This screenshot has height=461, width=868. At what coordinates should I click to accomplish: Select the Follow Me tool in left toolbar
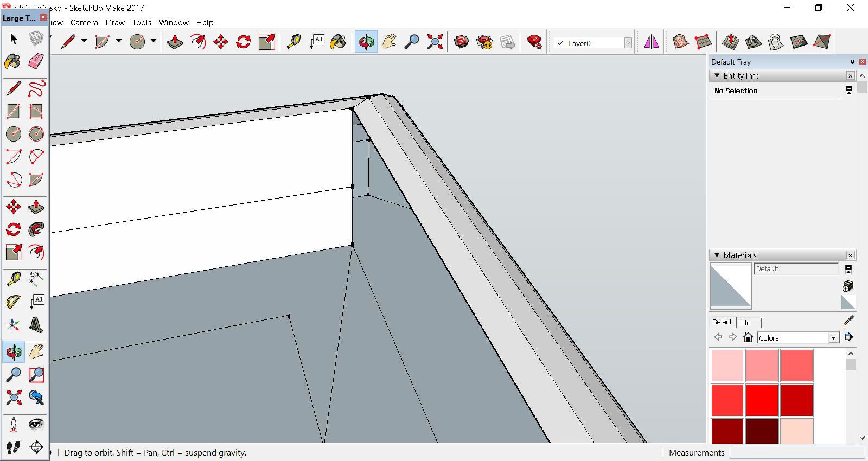pyautogui.click(x=36, y=229)
